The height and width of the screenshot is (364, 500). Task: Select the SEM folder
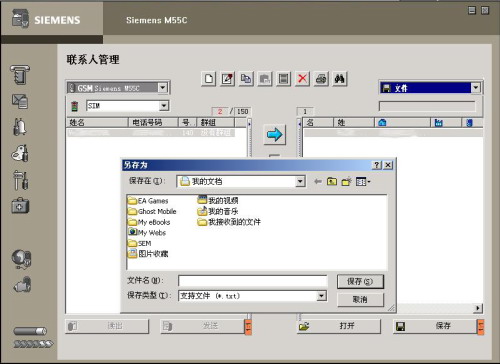(x=140, y=243)
